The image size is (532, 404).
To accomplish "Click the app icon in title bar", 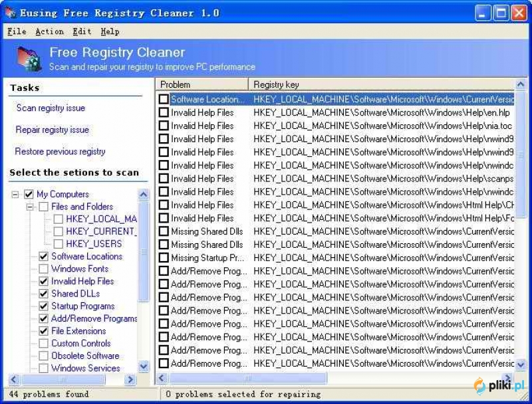I will (10, 13).
